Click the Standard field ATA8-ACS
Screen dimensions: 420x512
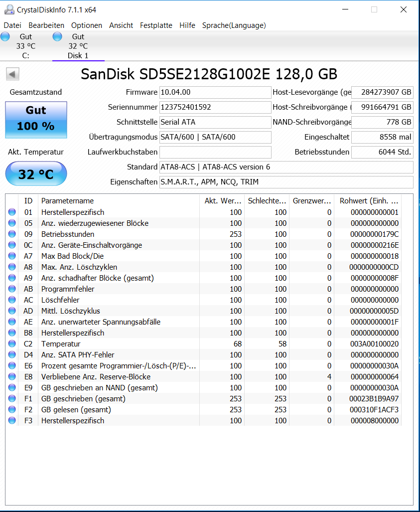coord(286,167)
